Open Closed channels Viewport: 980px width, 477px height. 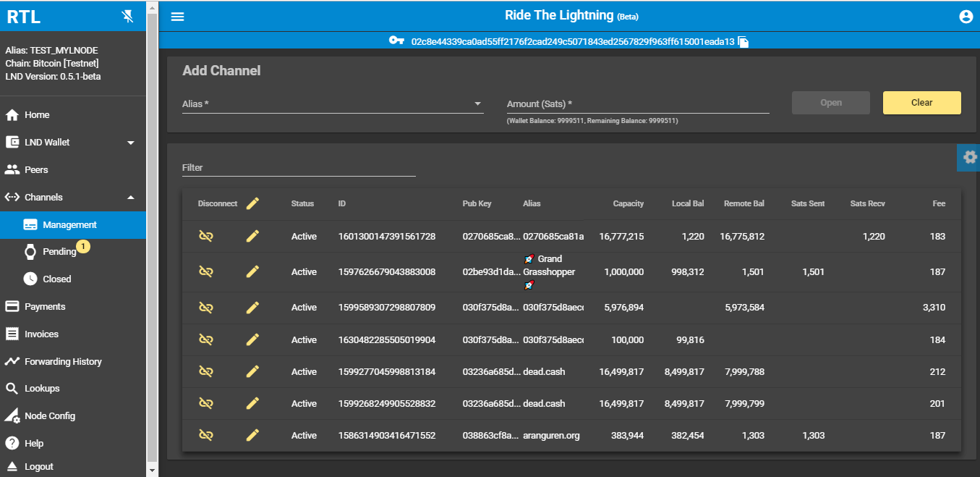[x=73, y=279]
